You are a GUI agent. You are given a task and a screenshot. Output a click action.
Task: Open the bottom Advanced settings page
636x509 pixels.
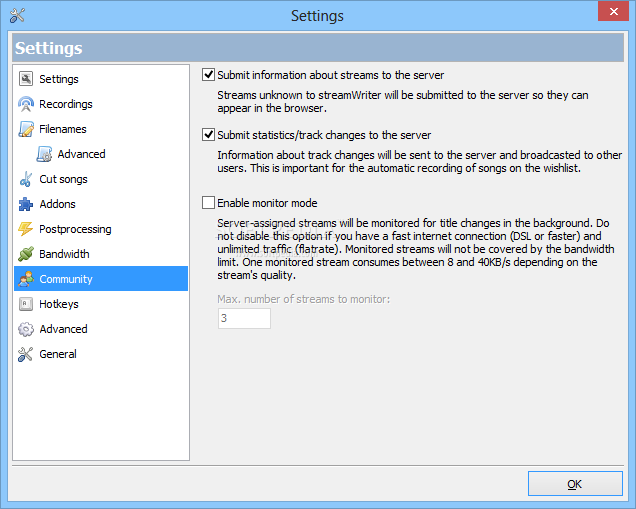click(63, 329)
